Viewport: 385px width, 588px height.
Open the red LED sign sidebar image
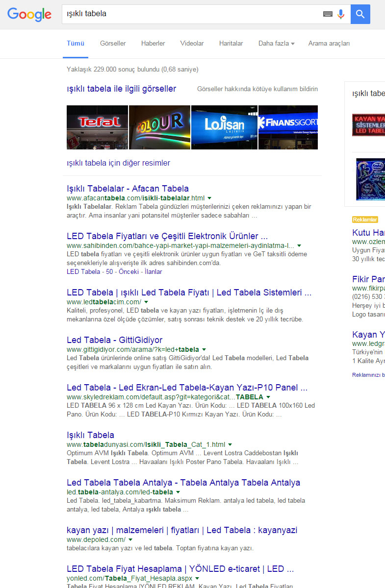click(x=368, y=125)
